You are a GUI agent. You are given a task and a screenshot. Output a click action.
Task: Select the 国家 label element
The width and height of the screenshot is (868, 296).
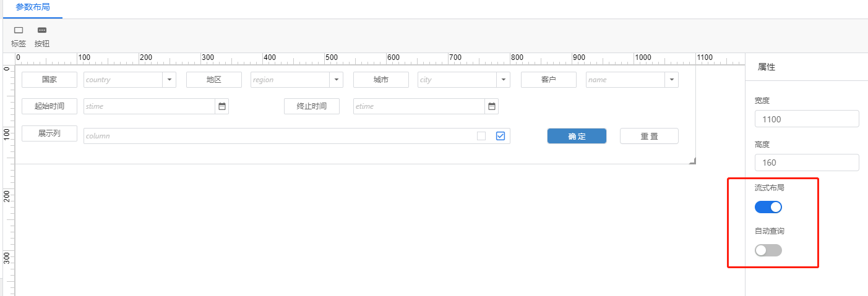[49, 80]
